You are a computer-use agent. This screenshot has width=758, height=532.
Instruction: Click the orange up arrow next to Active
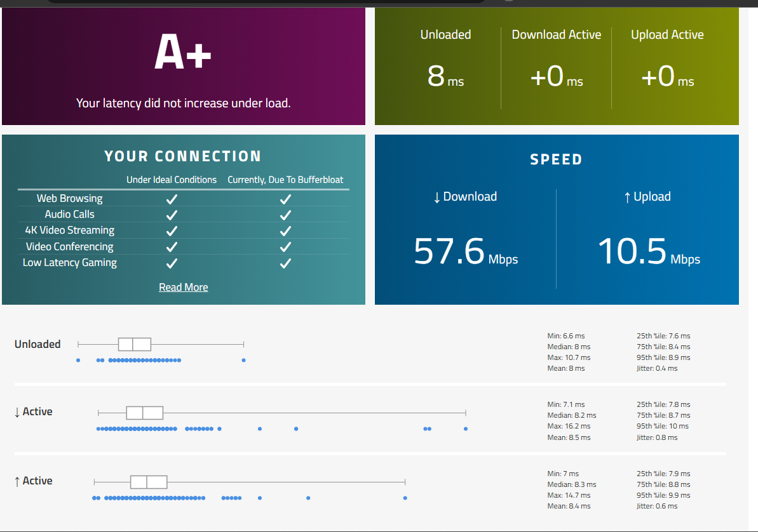pyautogui.click(x=17, y=481)
